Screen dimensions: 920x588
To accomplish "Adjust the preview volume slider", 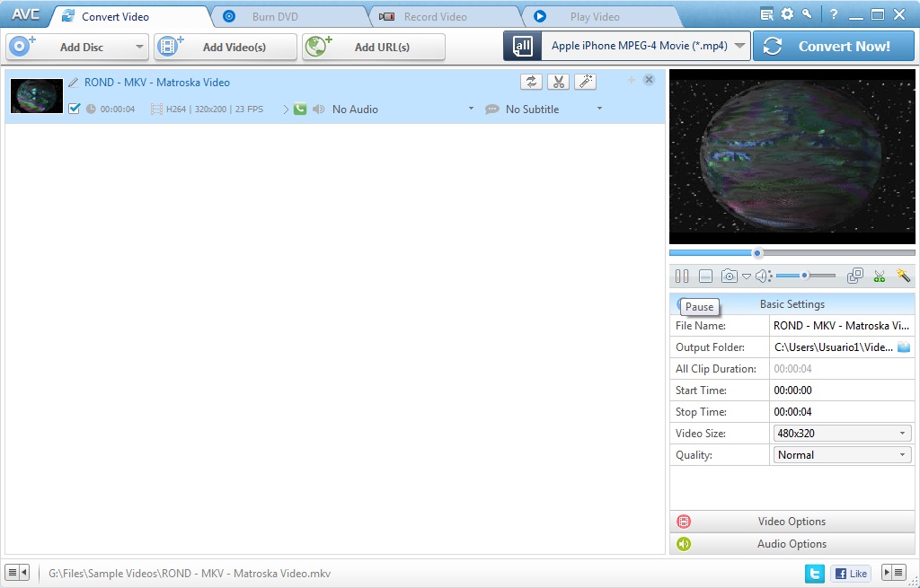I will (804, 276).
